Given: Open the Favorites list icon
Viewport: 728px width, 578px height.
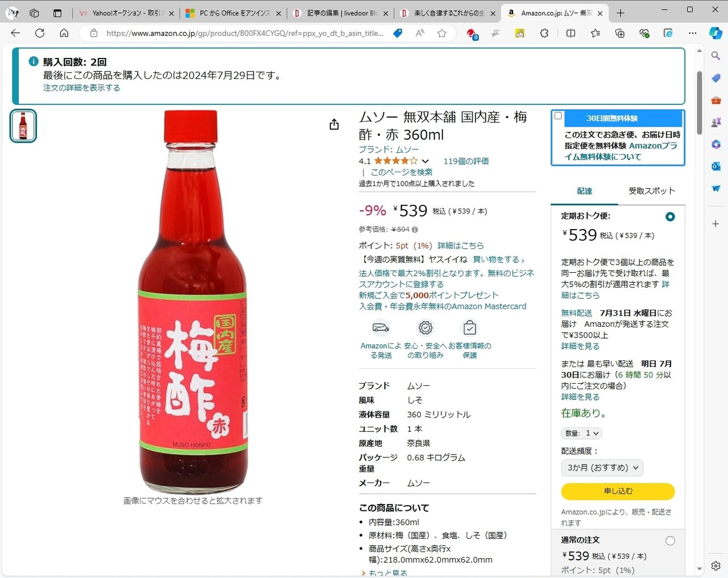Looking at the screenshot, I should pos(595,33).
